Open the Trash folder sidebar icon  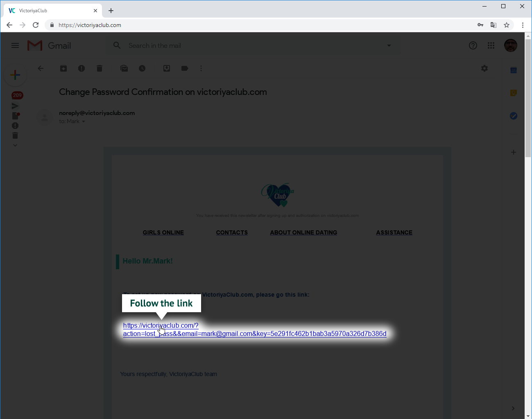click(x=15, y=135)
